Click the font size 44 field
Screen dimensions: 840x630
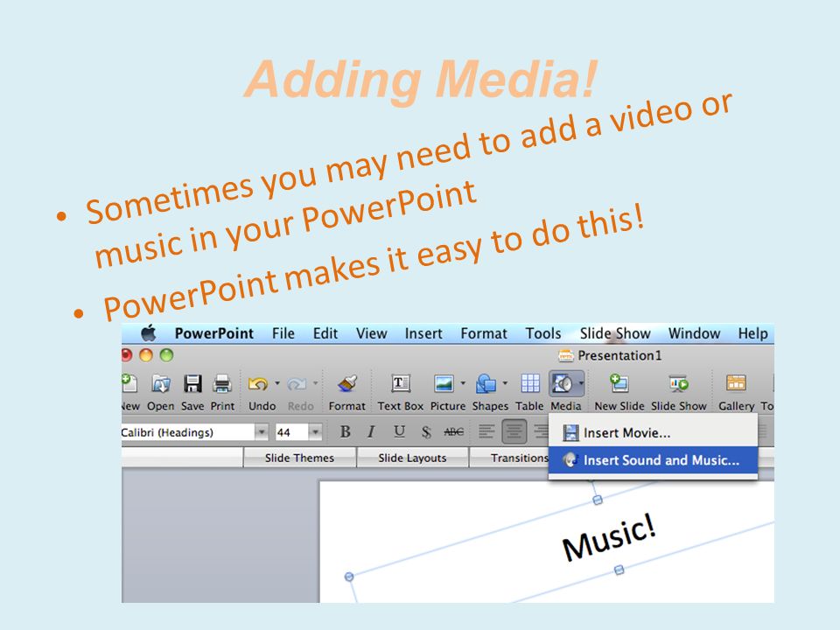[292, 431]
